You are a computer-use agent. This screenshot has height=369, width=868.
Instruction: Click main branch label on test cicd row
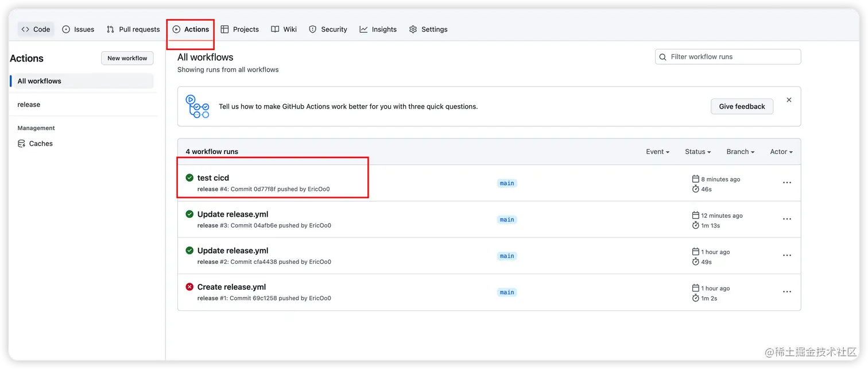(507, 183)
